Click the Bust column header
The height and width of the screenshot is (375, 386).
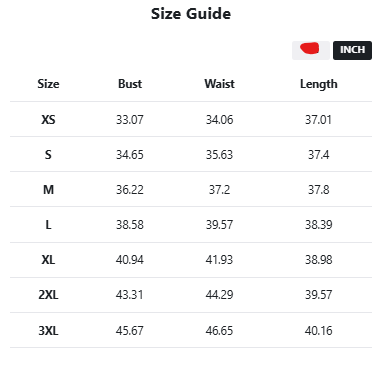(130, 84)
